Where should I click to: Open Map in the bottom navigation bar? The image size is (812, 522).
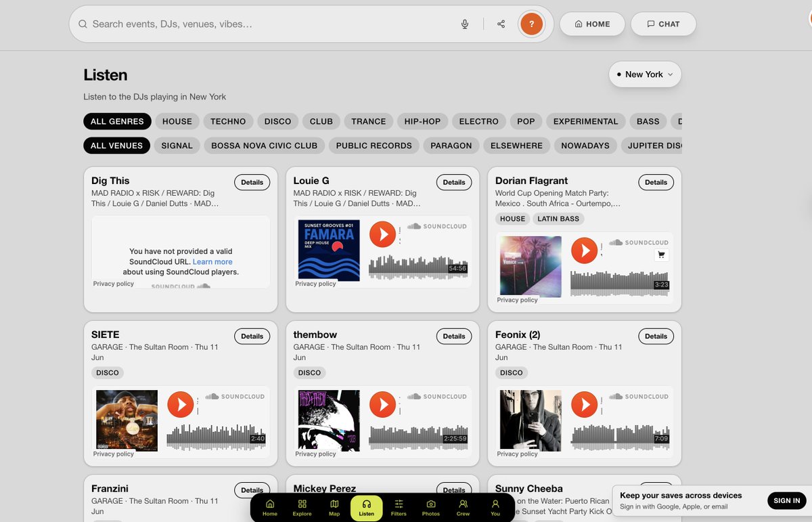point(334,508)
